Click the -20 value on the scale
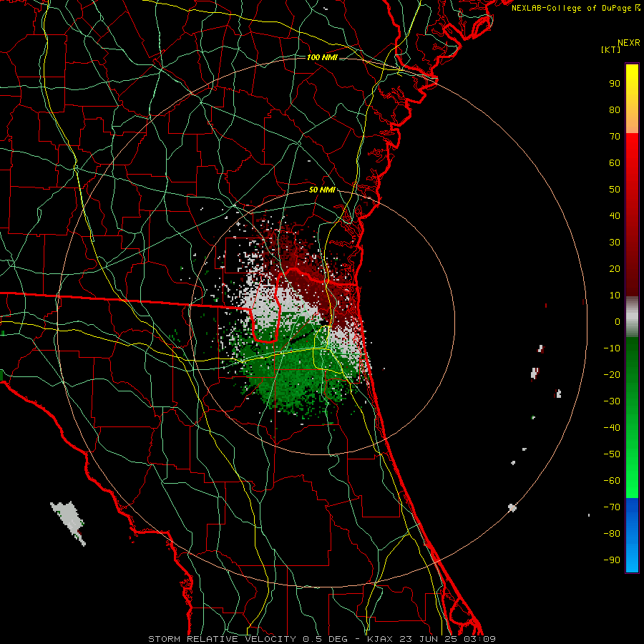 (612, 375)
